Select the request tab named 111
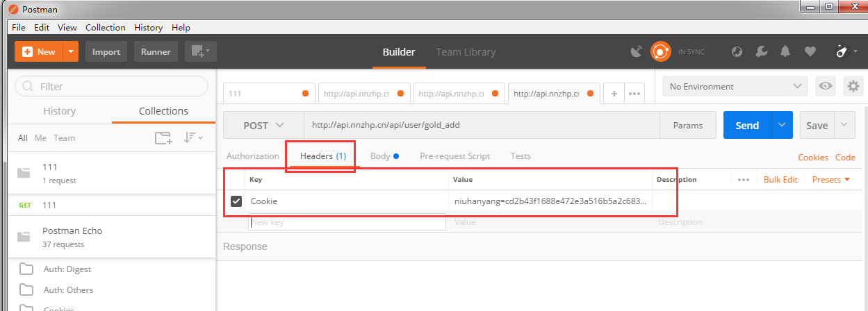Image resolution: width=868 pixels, height=311 pixels. pos(269,93)
